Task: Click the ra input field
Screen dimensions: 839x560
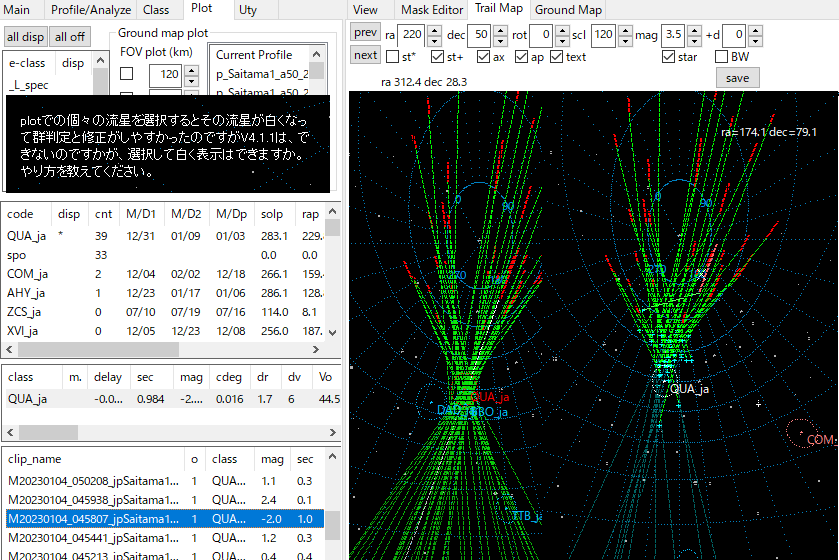Action: pos(412,35)
